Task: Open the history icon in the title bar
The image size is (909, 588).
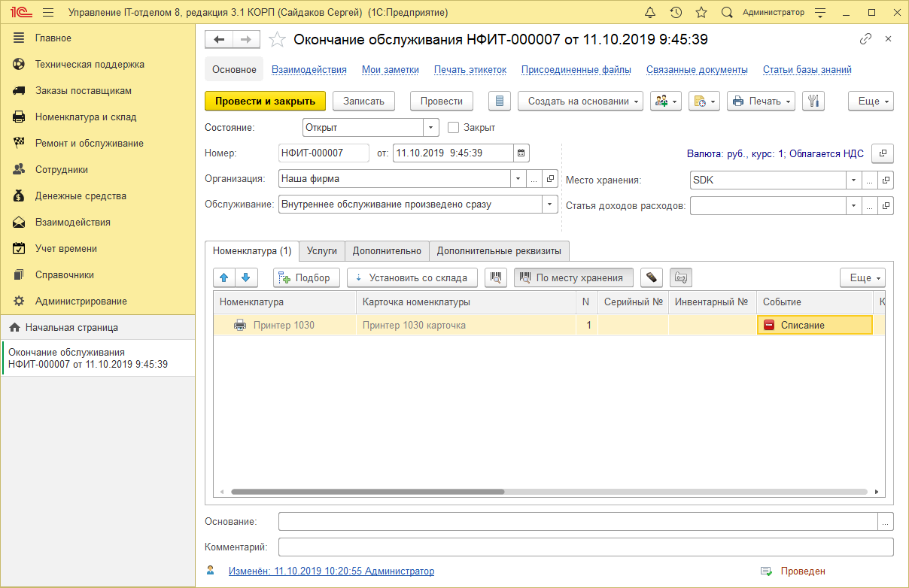Action: (676, 11)
